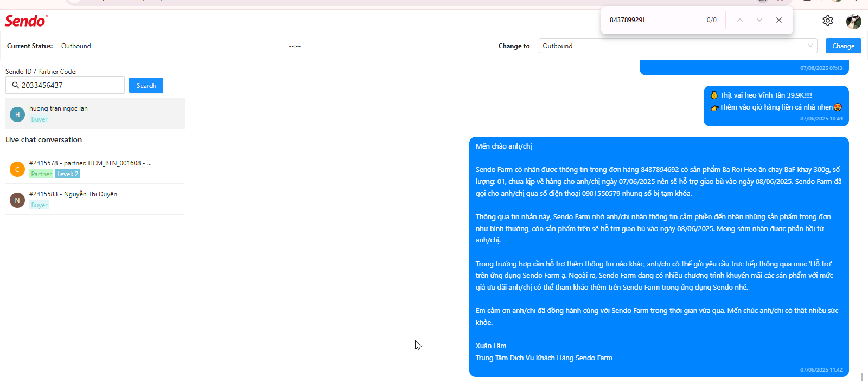Open the settings gear icon
Screen dimensions: 868x383
tap(828, 21)
